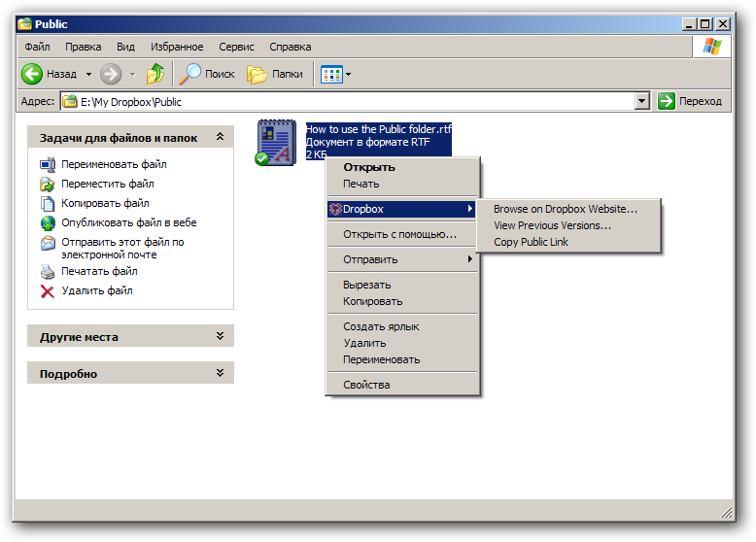The image size is (756, 542).
Task: Click the Windows flag logo
Action: pos(712,47)
